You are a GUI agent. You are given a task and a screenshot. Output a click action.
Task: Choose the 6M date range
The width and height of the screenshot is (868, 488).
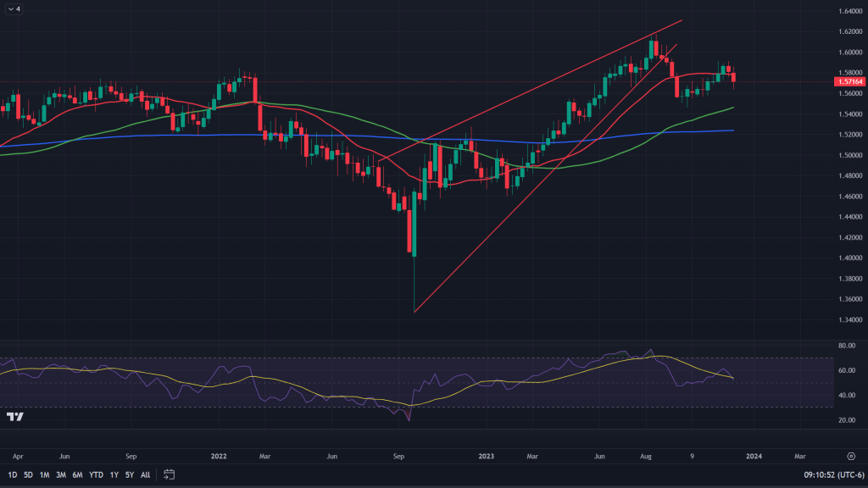click(x=77, y=474)
